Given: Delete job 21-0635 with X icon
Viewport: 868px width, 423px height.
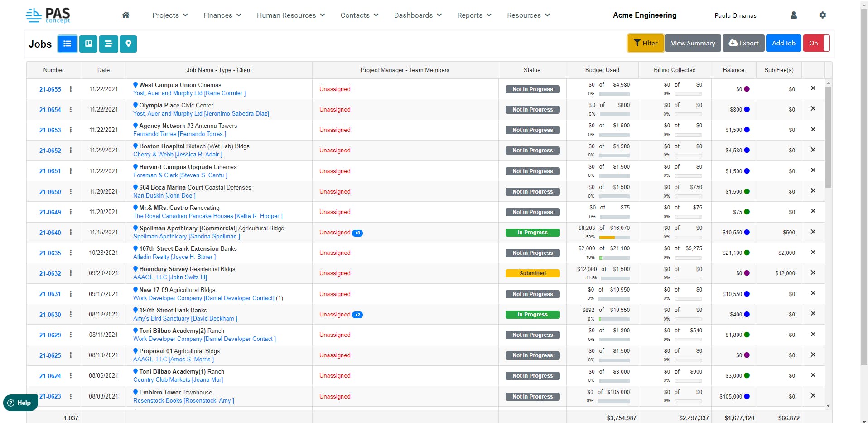Looking at the screenshot, I should 813,253.
